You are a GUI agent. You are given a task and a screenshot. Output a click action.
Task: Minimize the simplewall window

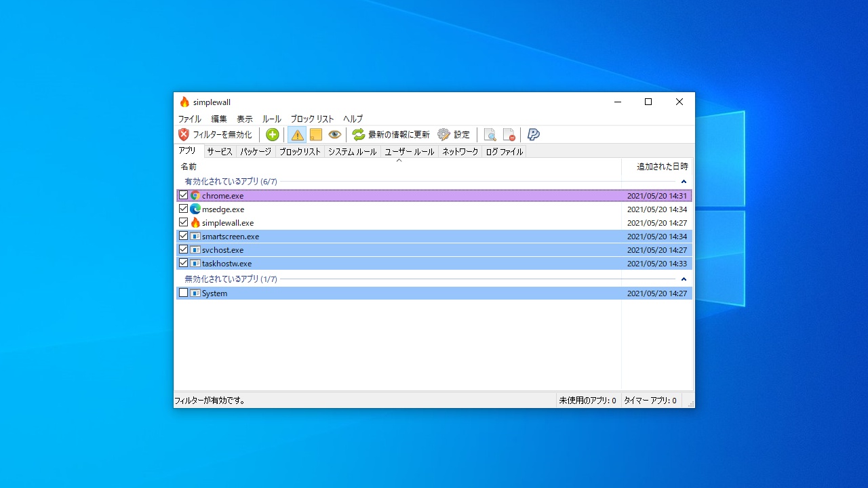tap(617, 102)
